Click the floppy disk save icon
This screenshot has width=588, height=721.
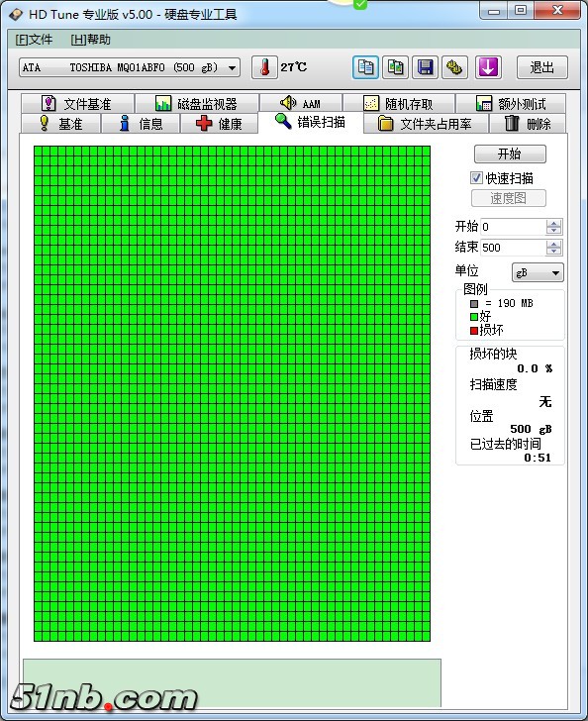pyautogui.click(x=426, y=67)
